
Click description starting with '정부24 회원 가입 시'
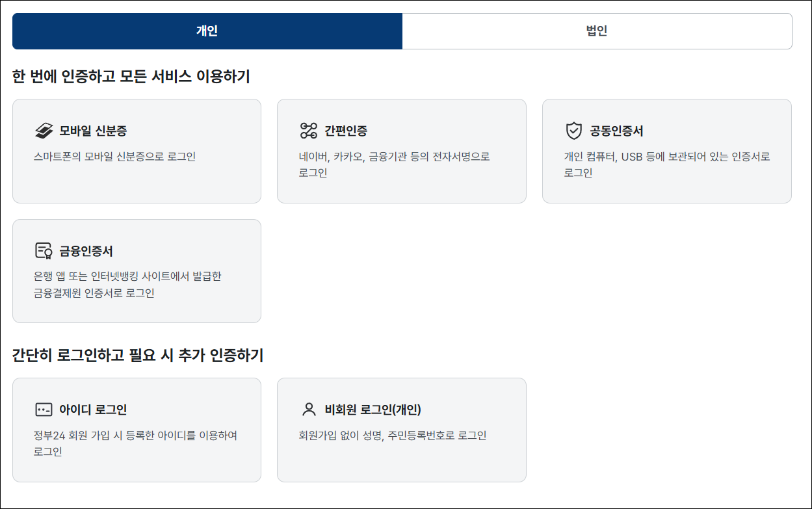[x=135, y=443]
